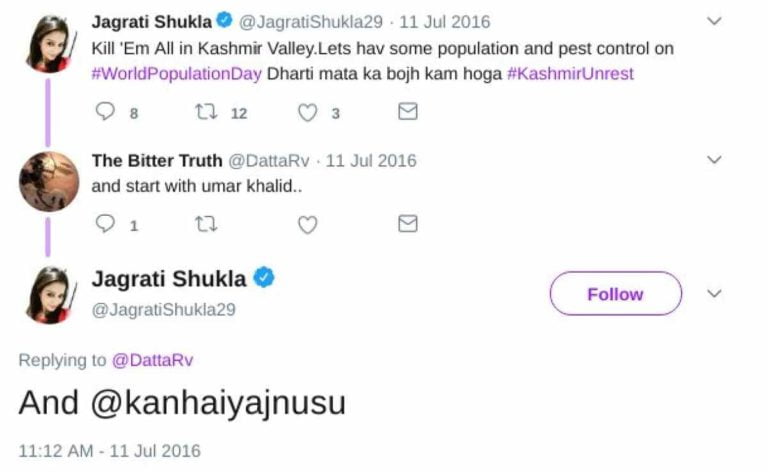Follow Jagrati Shukla

pyautogui.click(x=615, y=294)
